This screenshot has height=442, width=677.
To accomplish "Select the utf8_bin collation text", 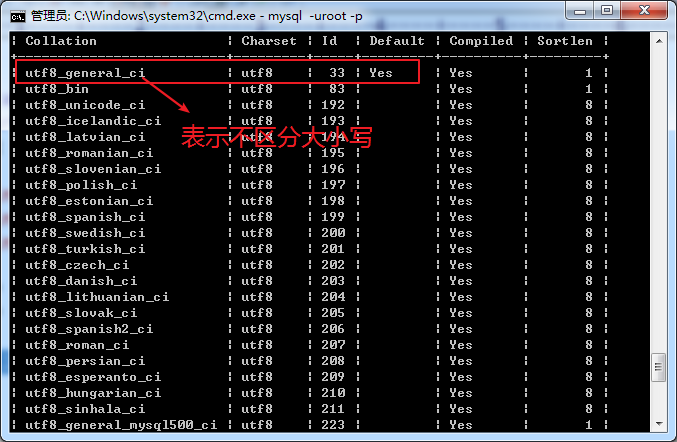I will [57, 89].
